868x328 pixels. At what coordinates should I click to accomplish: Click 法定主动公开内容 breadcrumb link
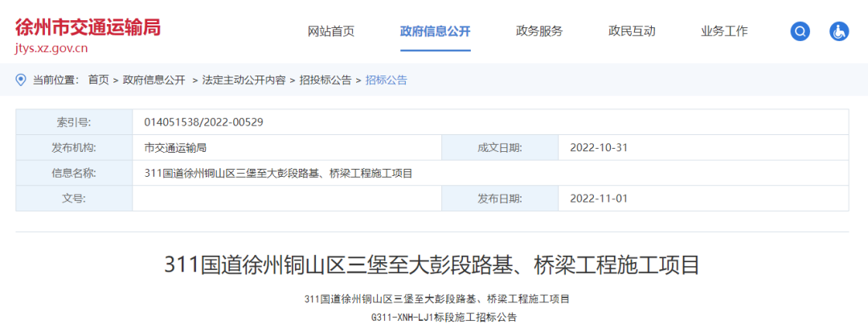(x=244, y=80)
